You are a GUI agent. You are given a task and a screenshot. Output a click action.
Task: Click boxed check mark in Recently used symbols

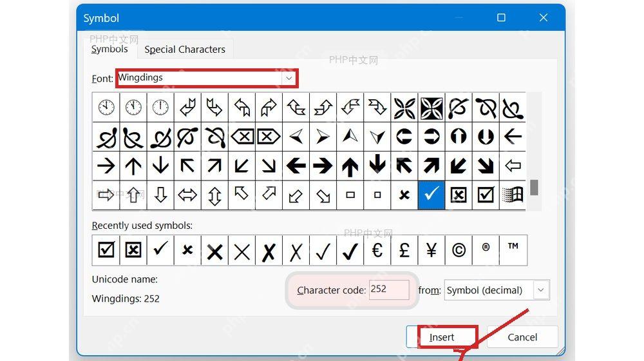106,250
